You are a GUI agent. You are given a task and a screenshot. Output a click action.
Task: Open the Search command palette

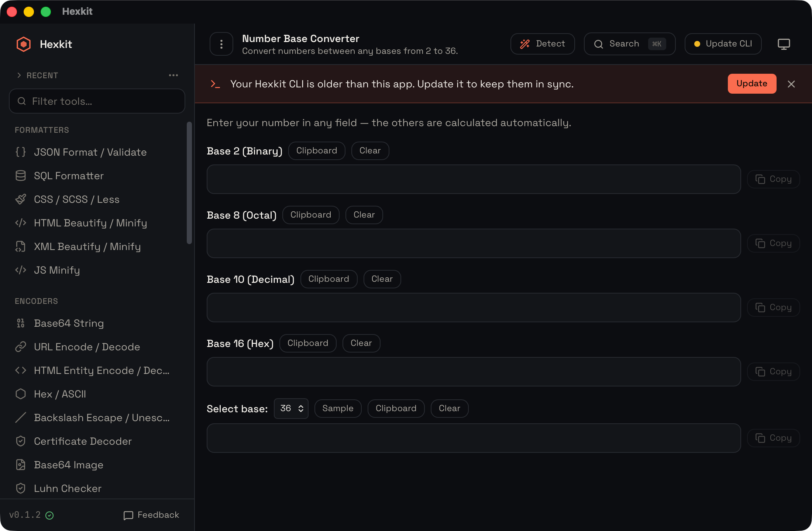click(630, 44)
